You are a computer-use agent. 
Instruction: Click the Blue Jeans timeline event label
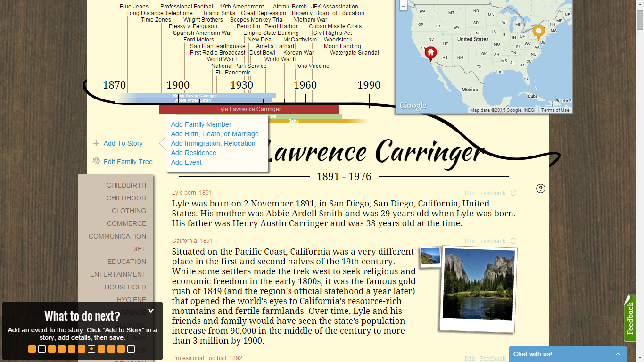[134, 7]
